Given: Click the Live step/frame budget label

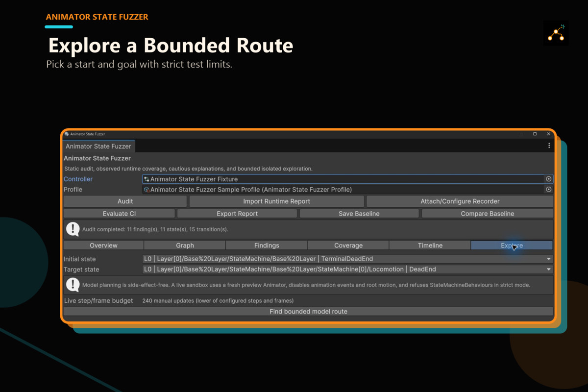Looking at the screenshot, I should (98, 301).
